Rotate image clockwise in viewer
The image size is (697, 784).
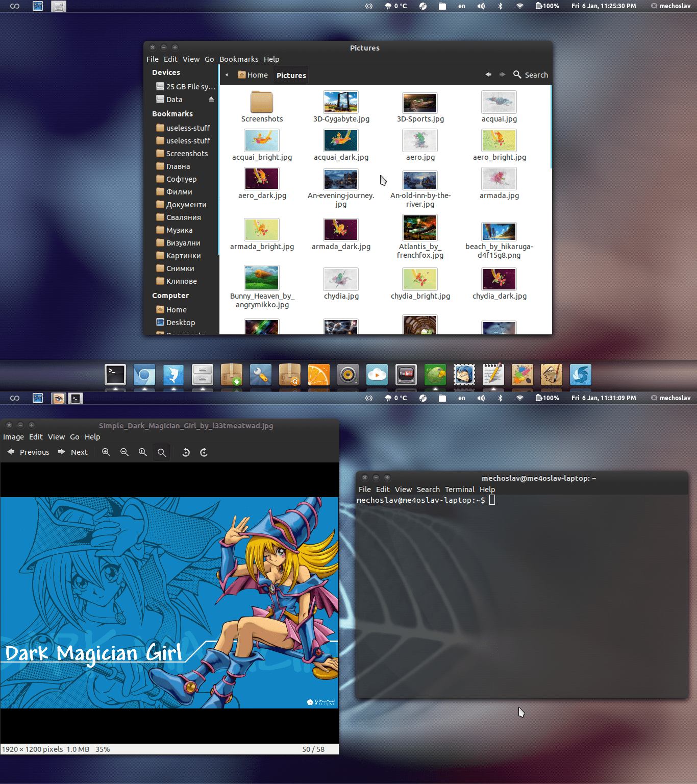click(204, 452)
